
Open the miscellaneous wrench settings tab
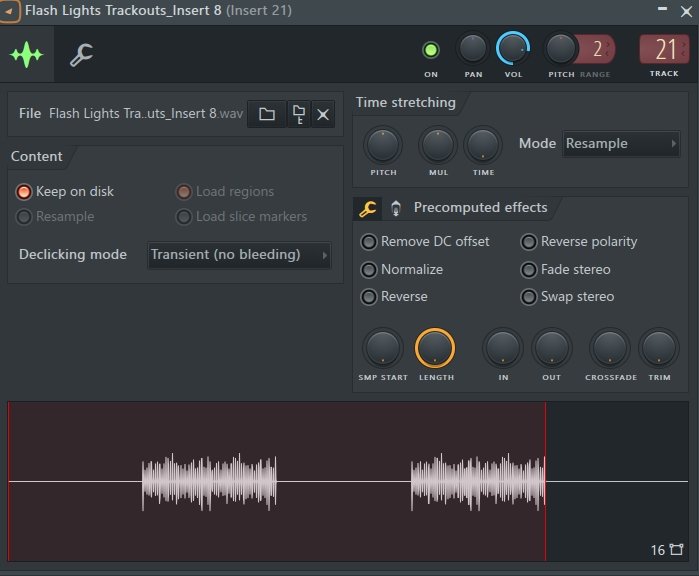81,55
